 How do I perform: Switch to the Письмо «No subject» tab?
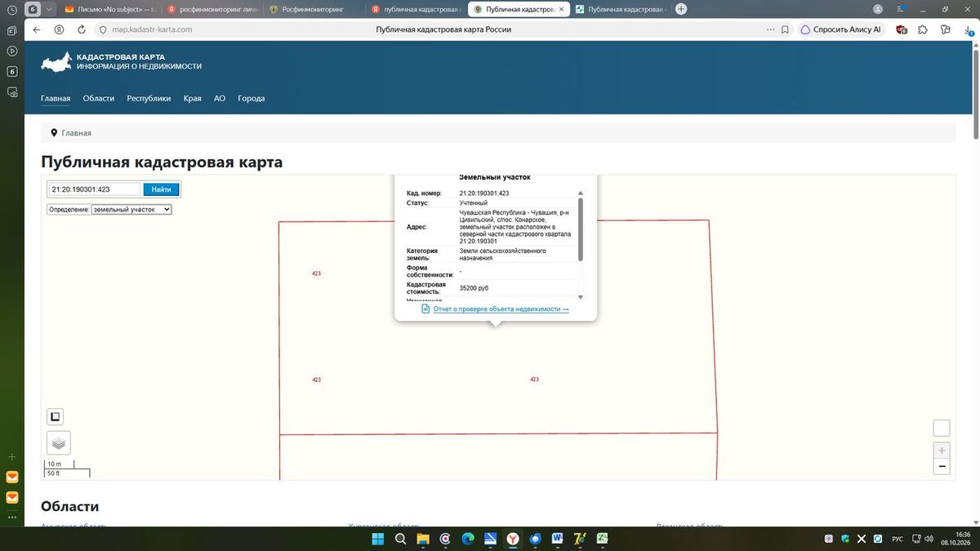pos(109,9)
